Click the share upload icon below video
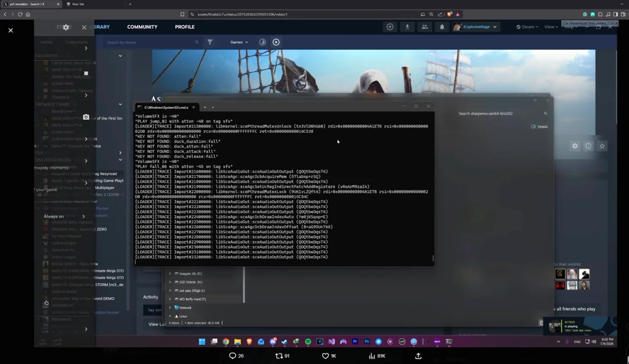The width and height of the screenshot is (629, 364). point(418,356)
